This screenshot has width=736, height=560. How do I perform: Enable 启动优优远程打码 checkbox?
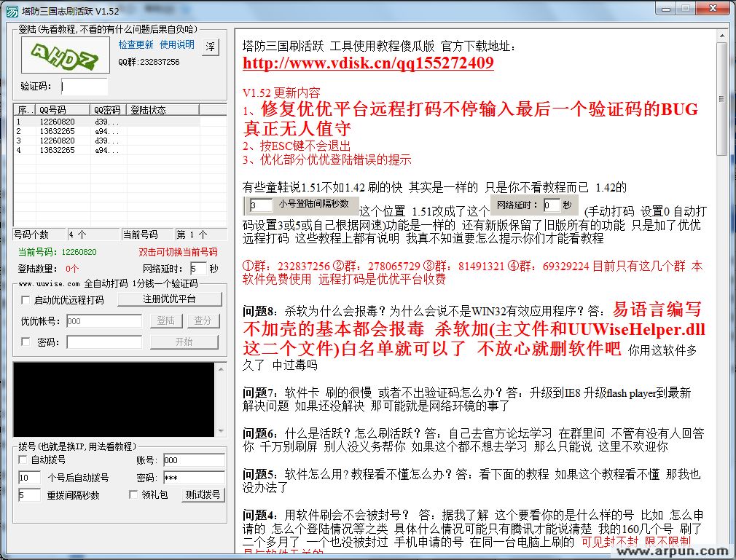(x=26, y=300)
